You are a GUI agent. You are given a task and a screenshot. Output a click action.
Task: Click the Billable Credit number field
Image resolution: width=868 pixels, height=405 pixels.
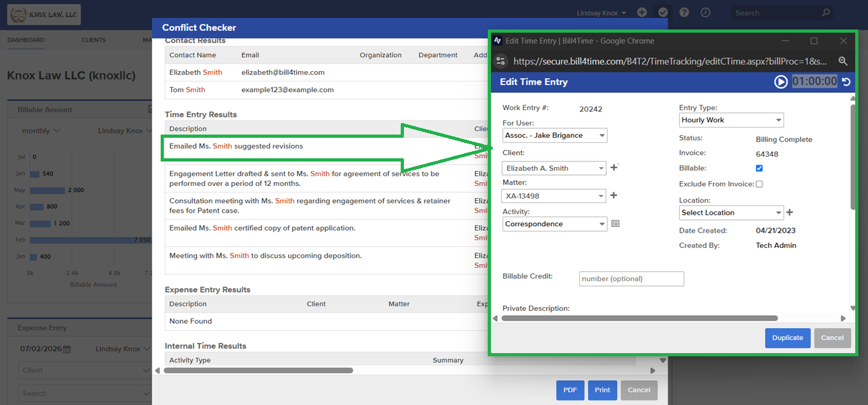coord(632,279)
